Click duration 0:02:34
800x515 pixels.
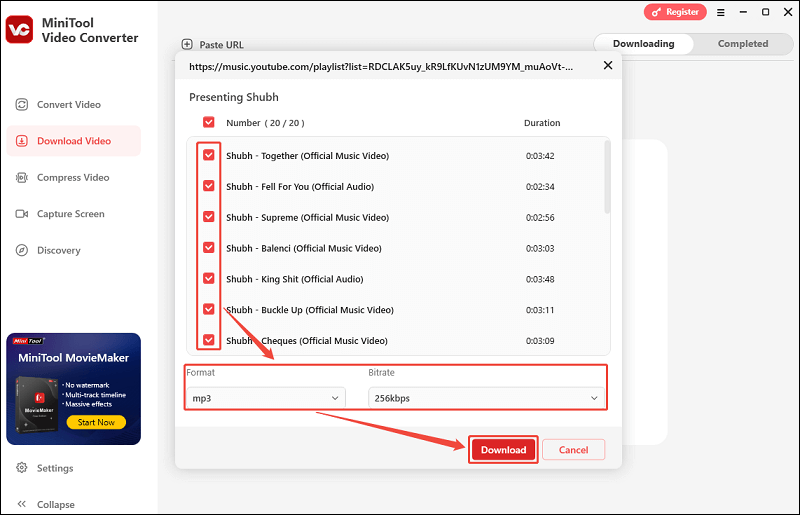pos(540,186)
